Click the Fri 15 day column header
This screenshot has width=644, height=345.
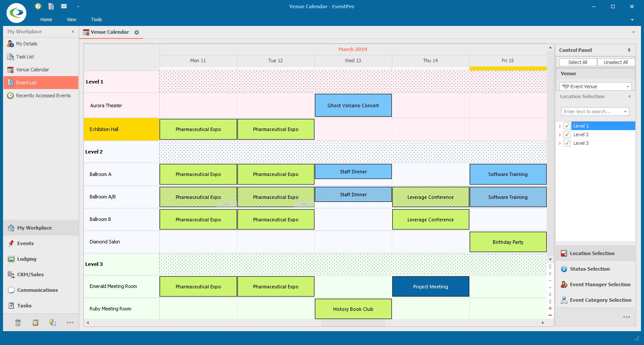coord(508,61)
